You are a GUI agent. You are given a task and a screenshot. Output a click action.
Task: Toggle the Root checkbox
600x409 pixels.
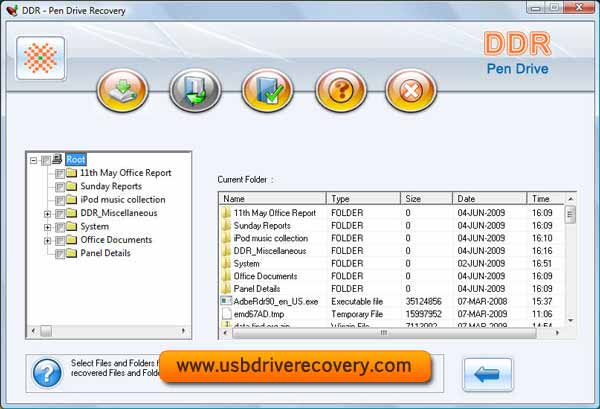coord(46,160)
